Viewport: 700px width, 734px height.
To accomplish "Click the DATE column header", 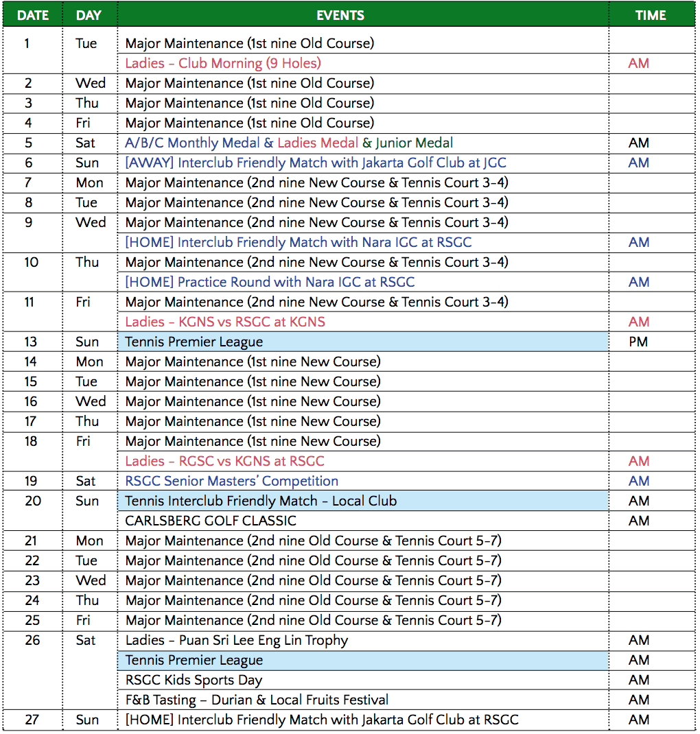I will (32, 15).
